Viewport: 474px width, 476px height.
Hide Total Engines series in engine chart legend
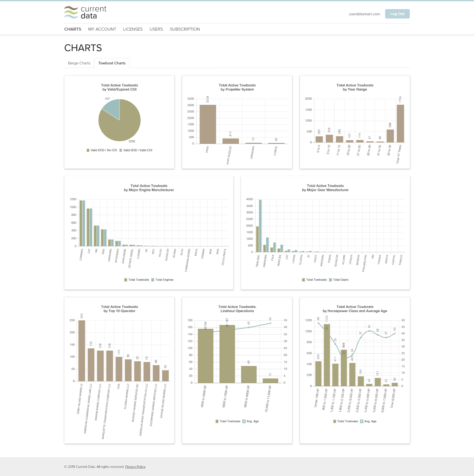click(162, 280)
